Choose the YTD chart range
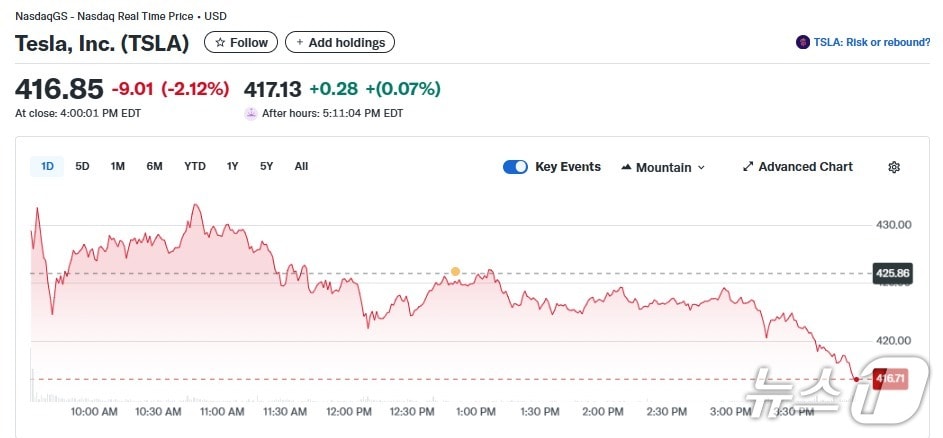The height and width of the screenshot is (438, 943). [194, 166]
